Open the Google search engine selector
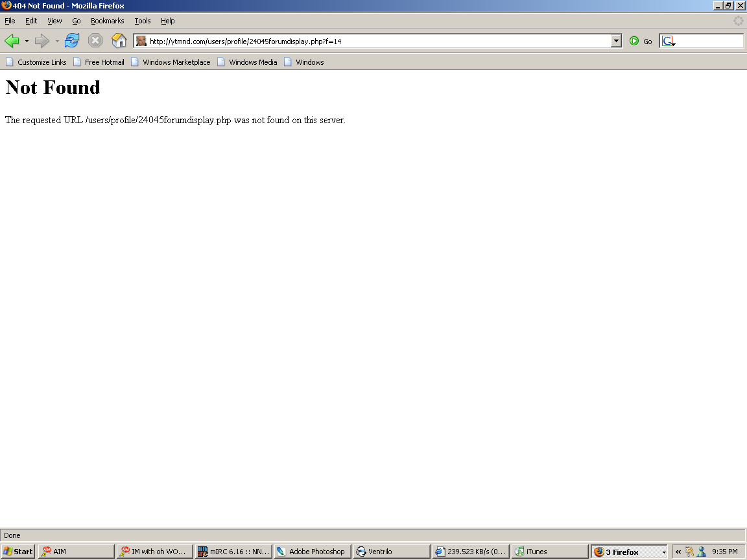The image size is (747, 560). pyautogui.click(x=669, y=41)
